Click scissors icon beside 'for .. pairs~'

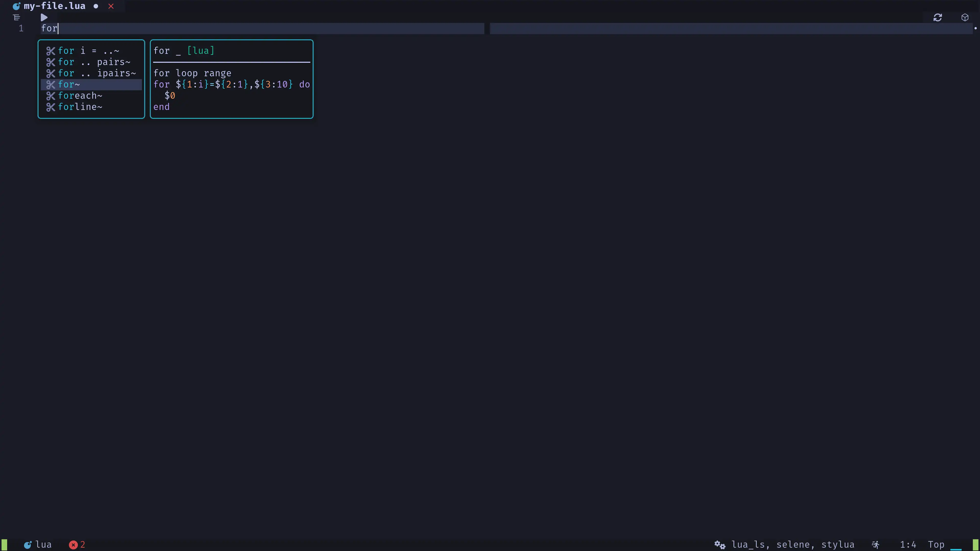tap(51, 62)
